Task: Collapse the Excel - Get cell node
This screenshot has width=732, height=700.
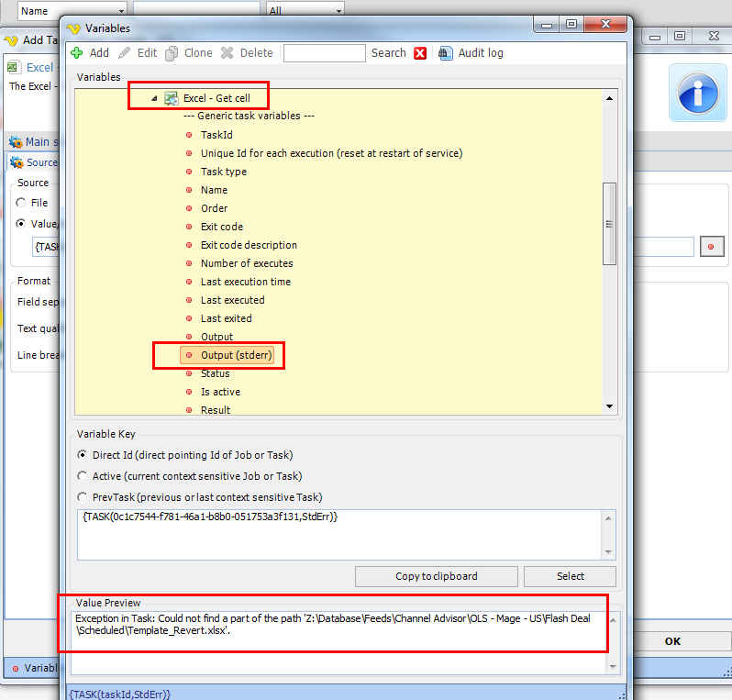Action: coord(154,98)
